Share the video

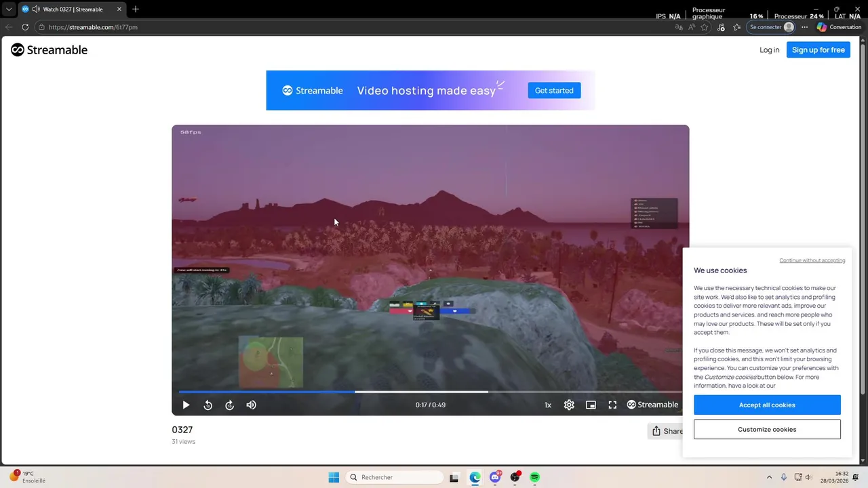click(667, 431)
